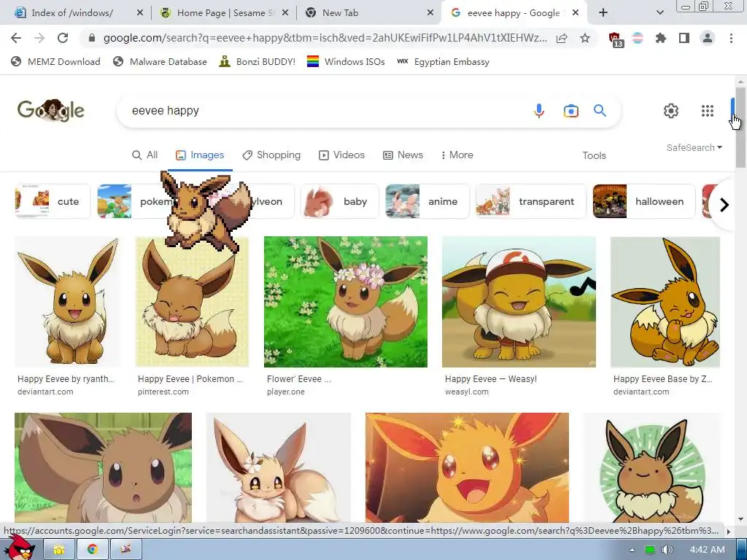The height and width of the screenshot is (560, 747).
Task: Show next related-search chips with arrow
Action: click(x=724, y=205)
